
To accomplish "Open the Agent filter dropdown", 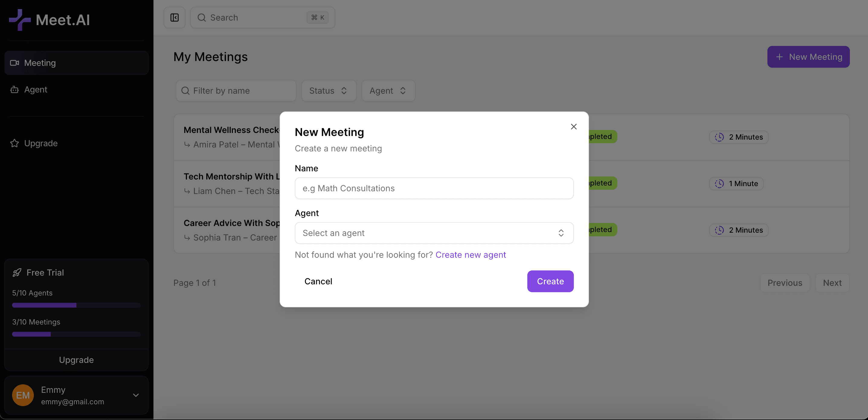I will tap(388, 90).
